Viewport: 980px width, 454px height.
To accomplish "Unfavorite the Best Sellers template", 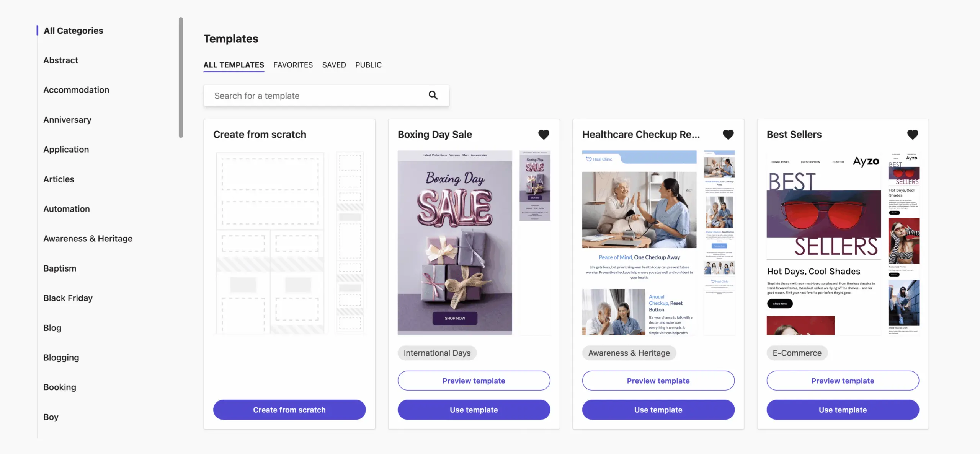I will coord(913,134).
